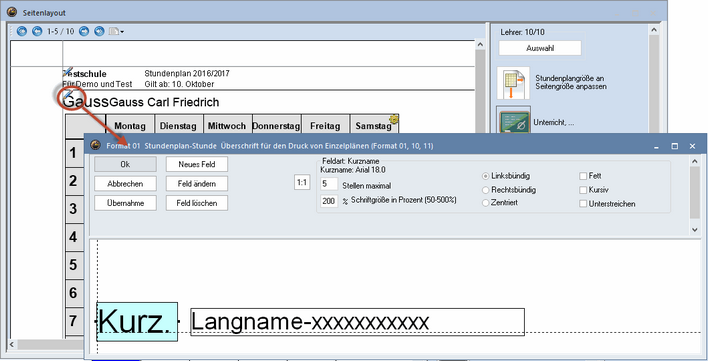The image size is (708, 361).
Task: Click Stundenplangröße an Seitengröße anpassen icon
Action: point(513,83)
